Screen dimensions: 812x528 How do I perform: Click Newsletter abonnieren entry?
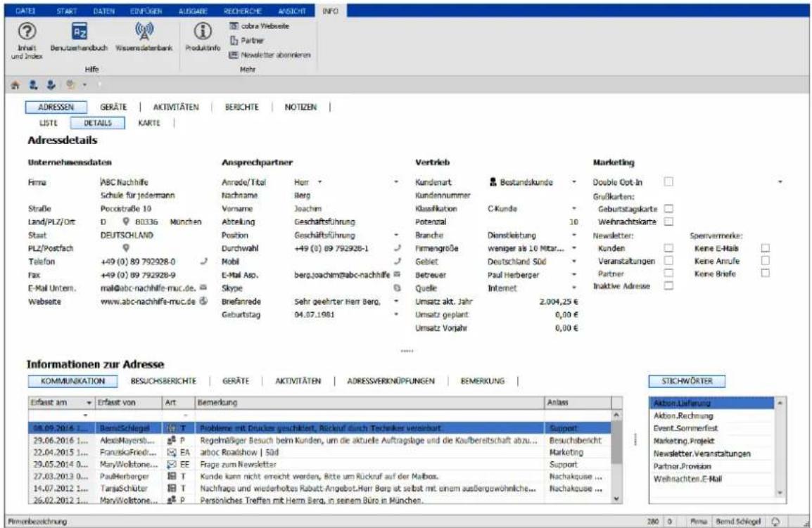(x=269, y=55)
